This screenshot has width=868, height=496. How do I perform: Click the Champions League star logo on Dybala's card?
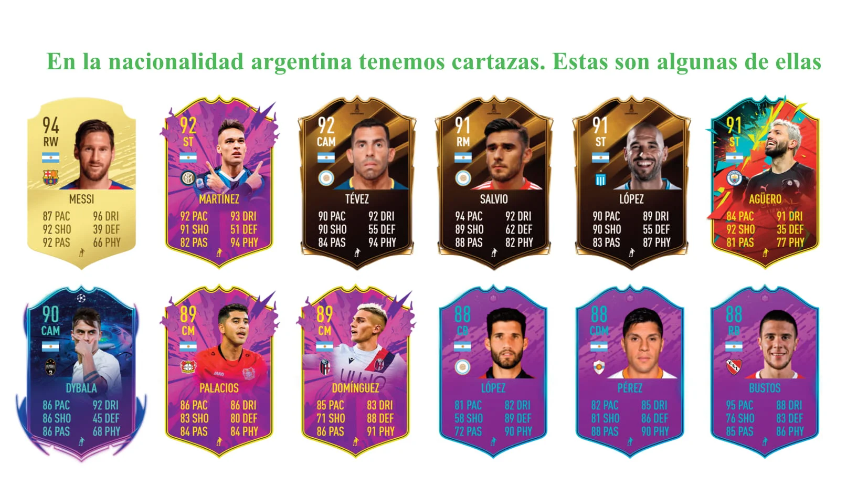tap(81, 298)
